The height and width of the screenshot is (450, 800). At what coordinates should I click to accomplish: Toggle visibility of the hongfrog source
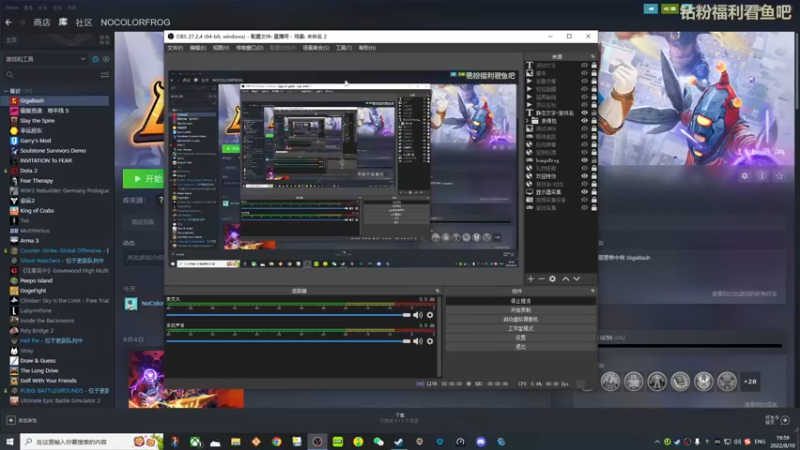click(585, 160)
